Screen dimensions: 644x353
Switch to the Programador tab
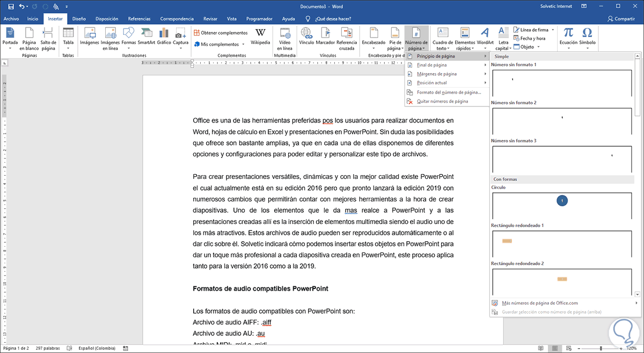[260, 18]
